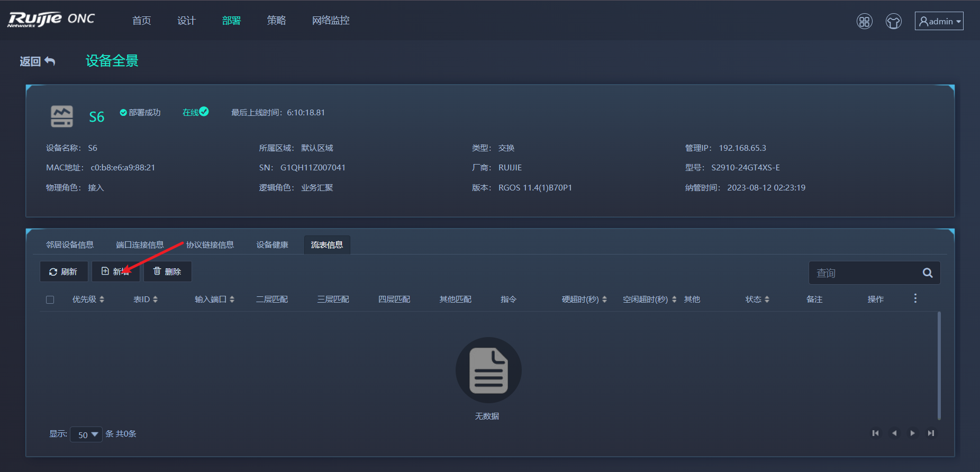Open the theme skin shirt icon
The height and width of the screenshot is (472, 980).
tap(894, 21)
